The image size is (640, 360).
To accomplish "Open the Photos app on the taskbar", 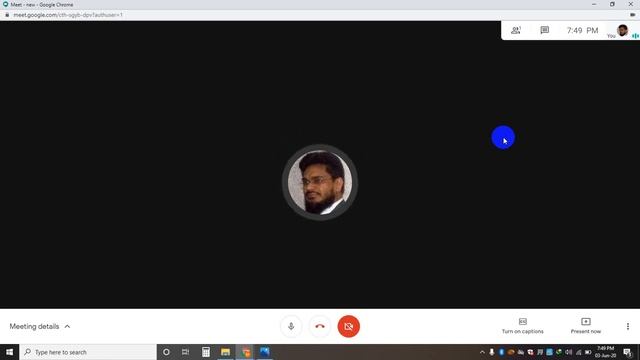I will 264,352.
